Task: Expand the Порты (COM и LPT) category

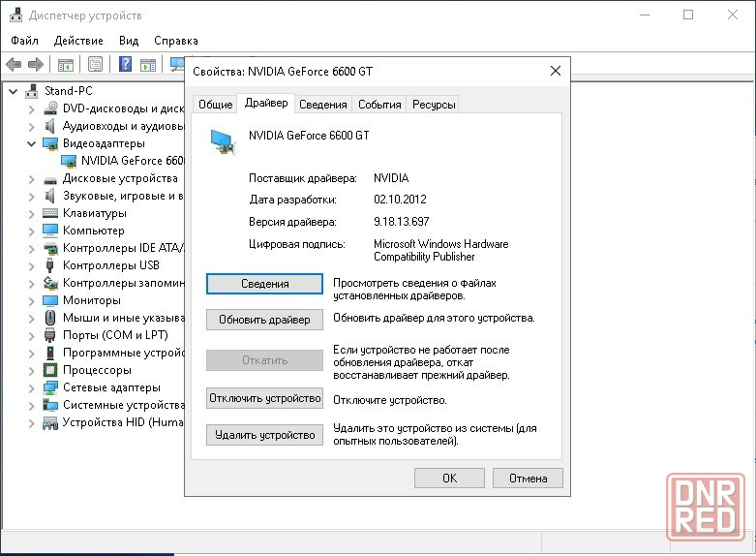Action: pos(31,335)
